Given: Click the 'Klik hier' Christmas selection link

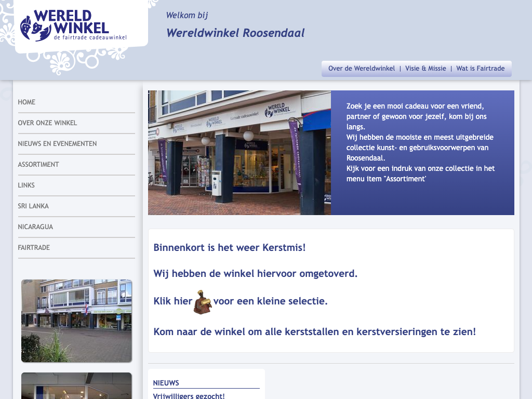Looking at the screenshot, I should click(x=173, y=301).
